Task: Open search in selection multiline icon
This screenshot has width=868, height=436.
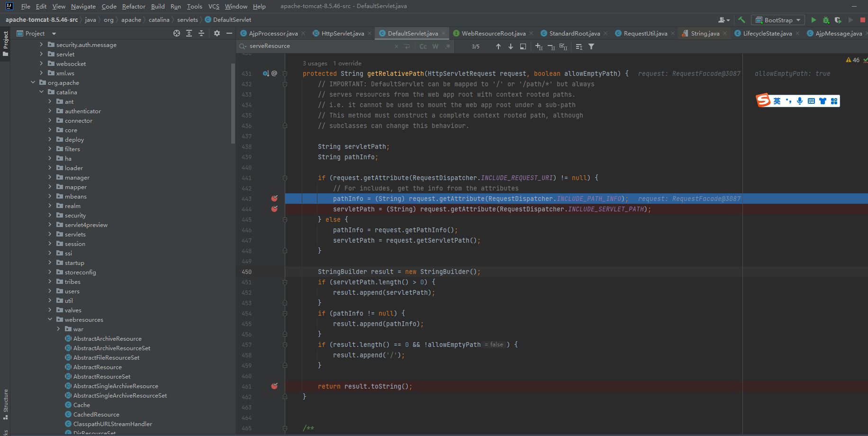Action: [579, 46]
